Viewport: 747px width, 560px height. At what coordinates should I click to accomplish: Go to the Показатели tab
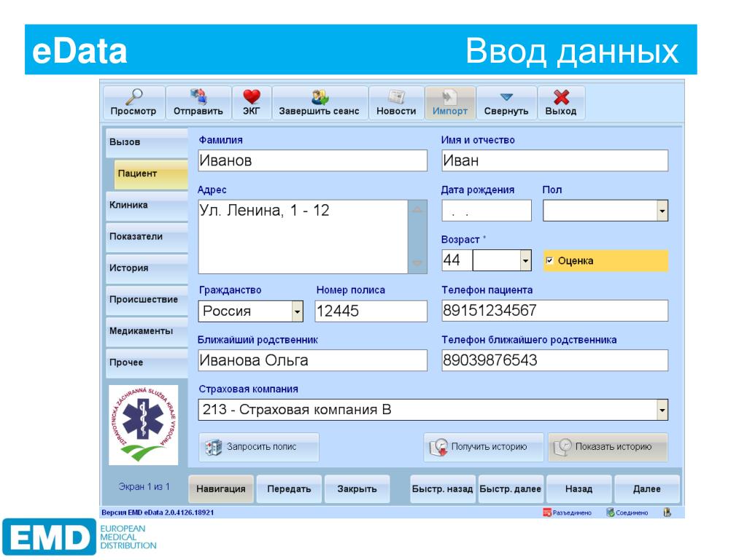147,237
